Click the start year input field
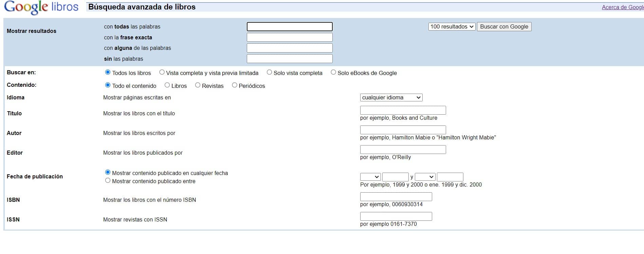 click(395, 177)
